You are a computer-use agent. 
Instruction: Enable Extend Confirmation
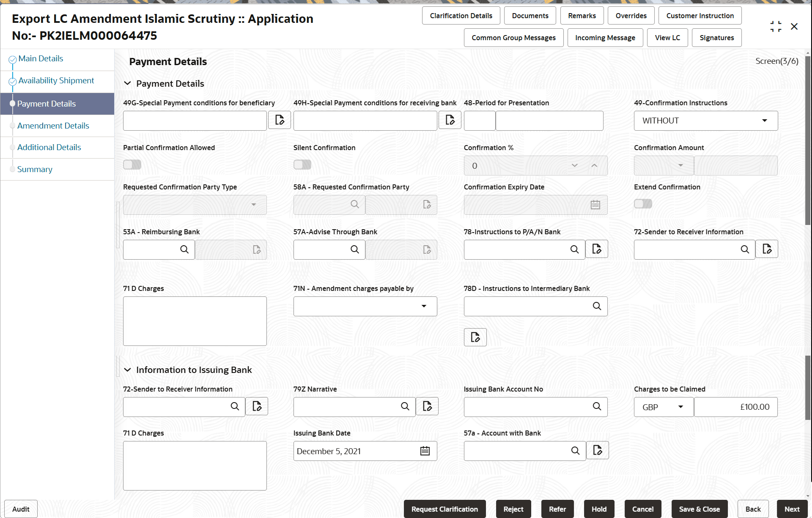point(643,203)
